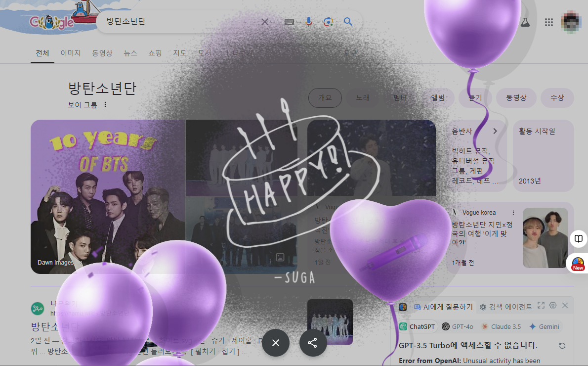588x366 pixels.
Task: Select the 앨범 chip
Action: click(438, 97)
